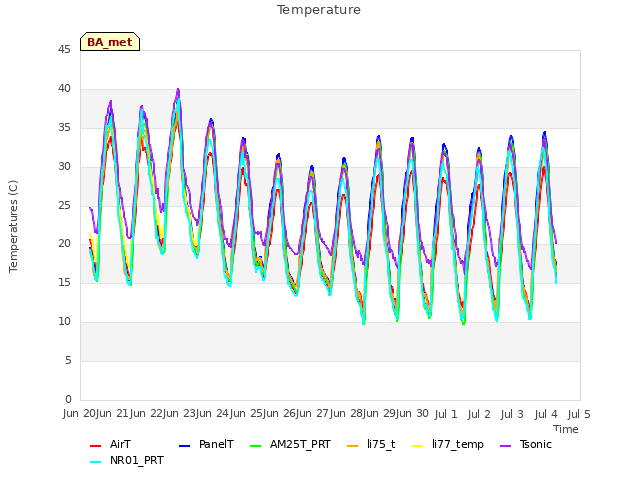Click the Jun 30 x-axis tick label
Viewport: 640px width, 480px height.
tap(413, 414)
